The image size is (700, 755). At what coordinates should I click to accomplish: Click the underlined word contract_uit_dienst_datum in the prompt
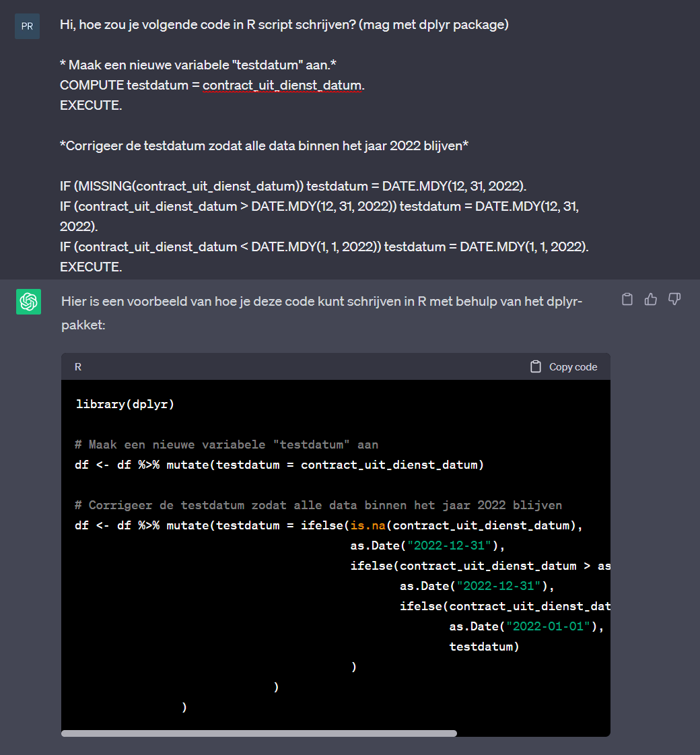click(x=282, y=86)
